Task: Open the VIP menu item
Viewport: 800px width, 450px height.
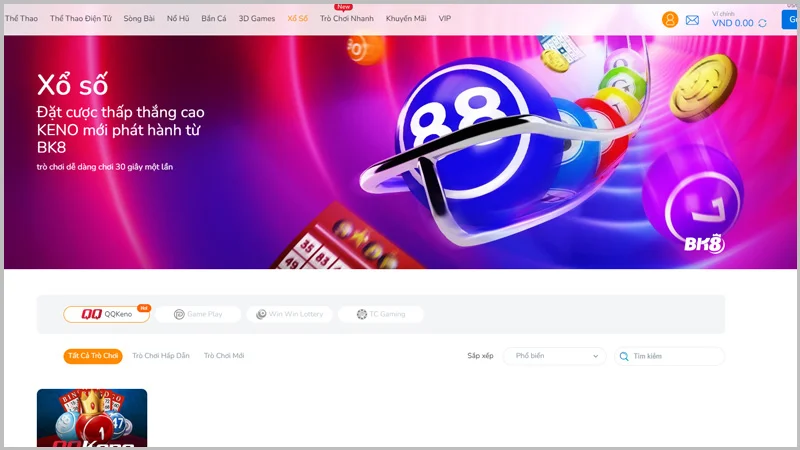Action: point(444,18)
